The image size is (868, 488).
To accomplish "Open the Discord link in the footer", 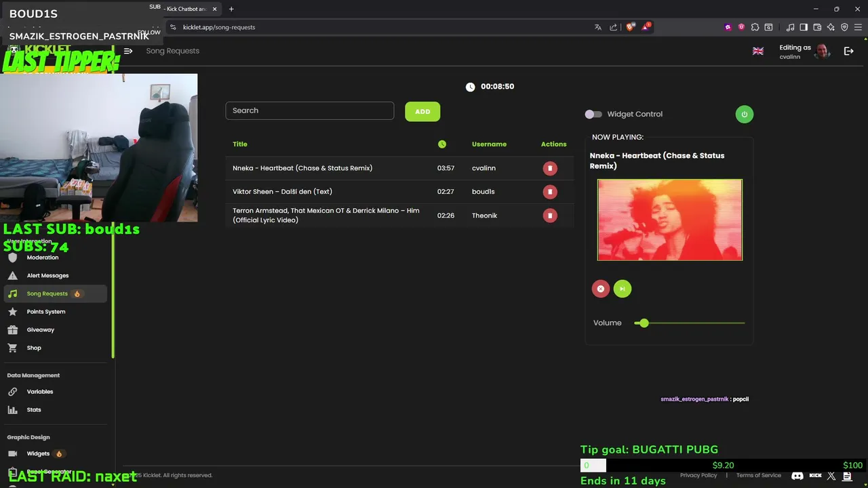I will click(797, 476).
